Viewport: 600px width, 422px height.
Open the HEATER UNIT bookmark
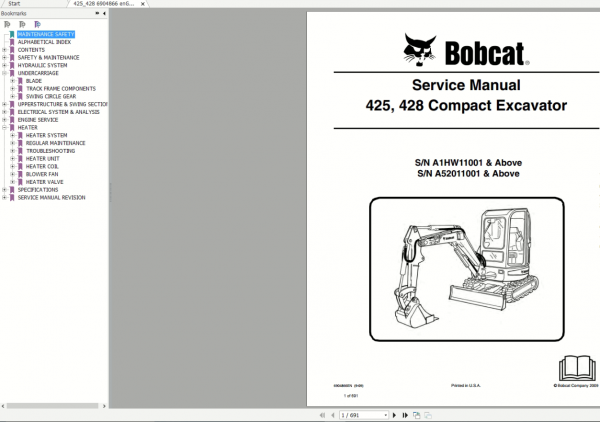pos(42,159)
